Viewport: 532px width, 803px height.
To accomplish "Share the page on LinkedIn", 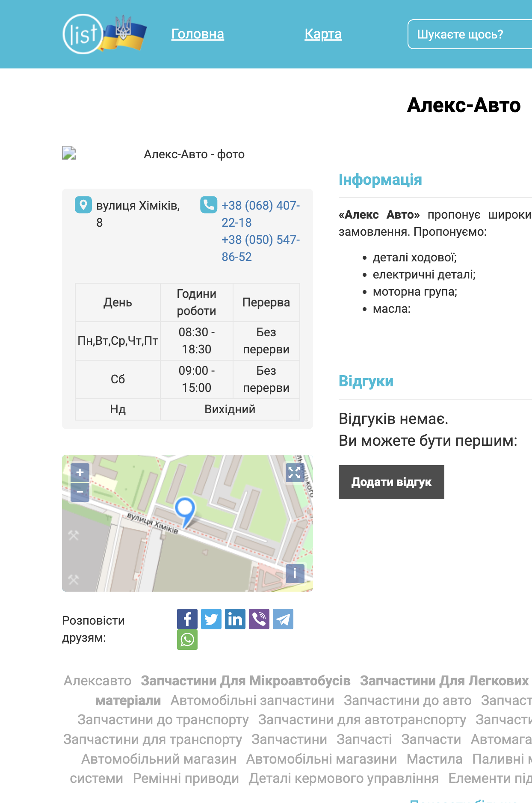I will [235, 619].
